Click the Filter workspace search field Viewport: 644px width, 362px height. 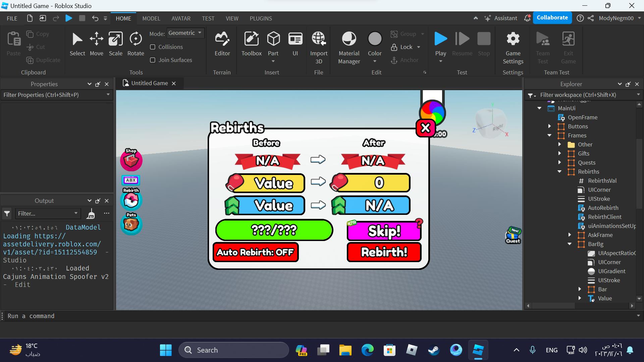pos(584,95)
